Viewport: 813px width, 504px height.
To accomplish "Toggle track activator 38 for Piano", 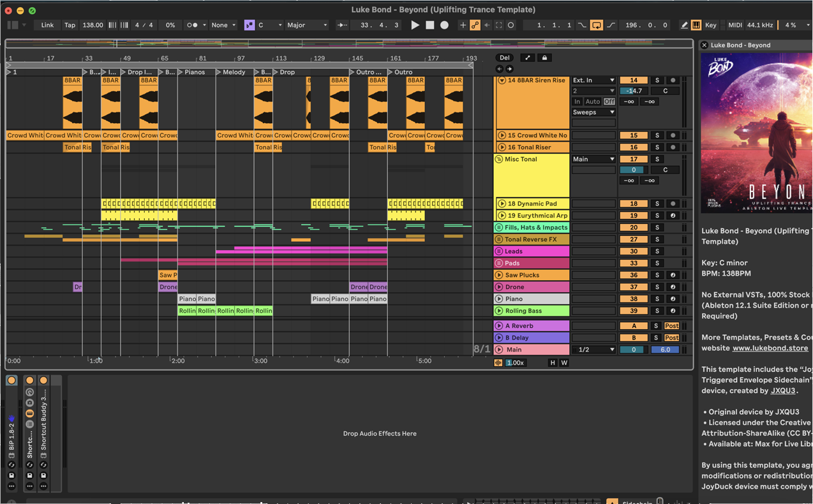I will tap(633, 299).
